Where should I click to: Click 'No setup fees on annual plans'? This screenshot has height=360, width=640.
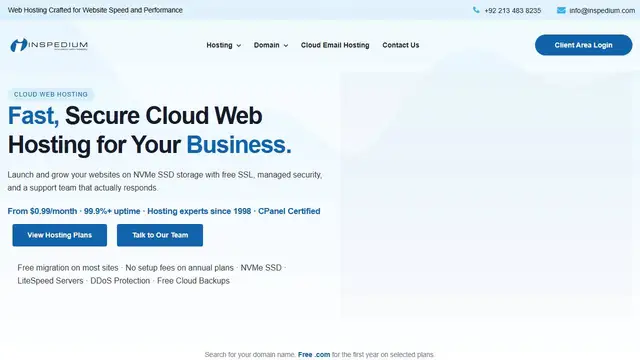click(x=179, y=268)
